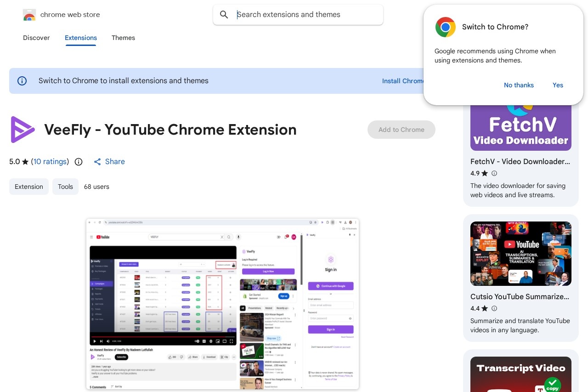The height and width of the screenshot is (392, 588).
Task: Dismiss popup with No thanks
Action: click(519, 85)
